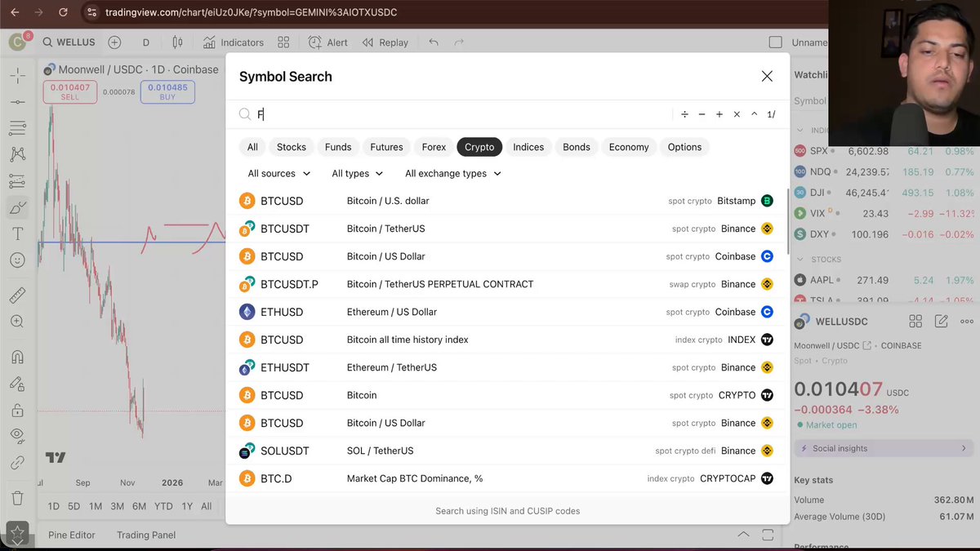The width and height of the screenshot is (980, 551).
Task: Select the crosshair cursor tool
Action: (17, 75)
